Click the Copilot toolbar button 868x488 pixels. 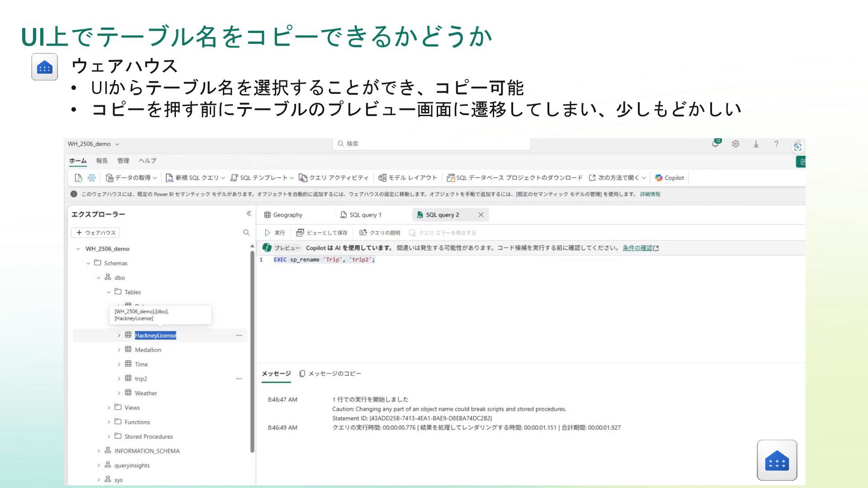[x=670, y=178]
